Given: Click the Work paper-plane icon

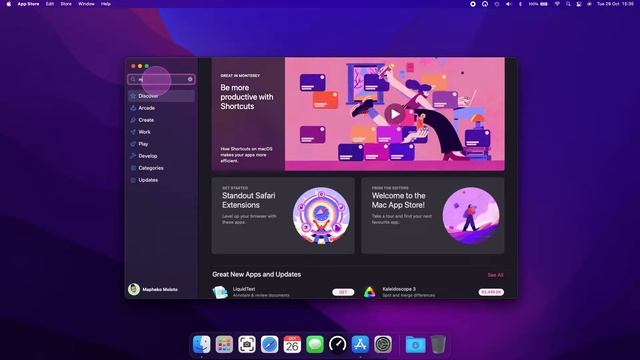Looking at the screenshot, I should (133, 132).
